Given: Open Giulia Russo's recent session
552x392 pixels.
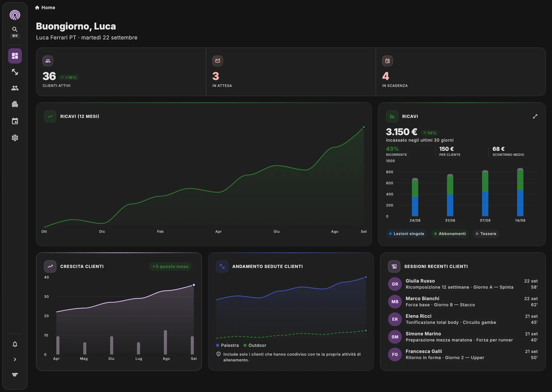Looking at the screenshot, I should point(463,284).
